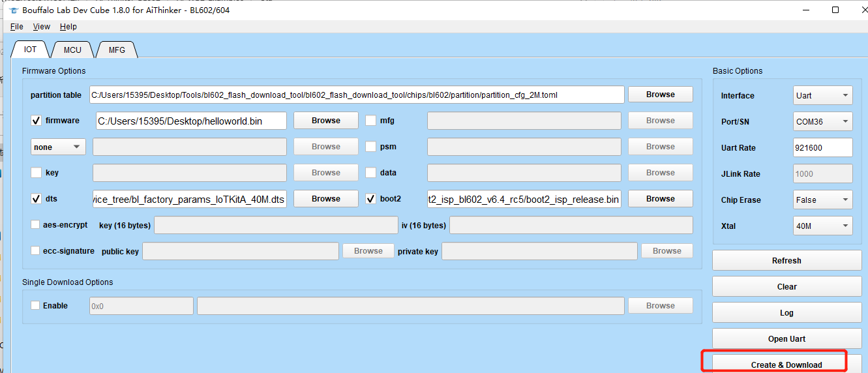Viewport: 868px width, 373px height.
Task: Tick the key checkbox
Action: (x=36, y=173)
